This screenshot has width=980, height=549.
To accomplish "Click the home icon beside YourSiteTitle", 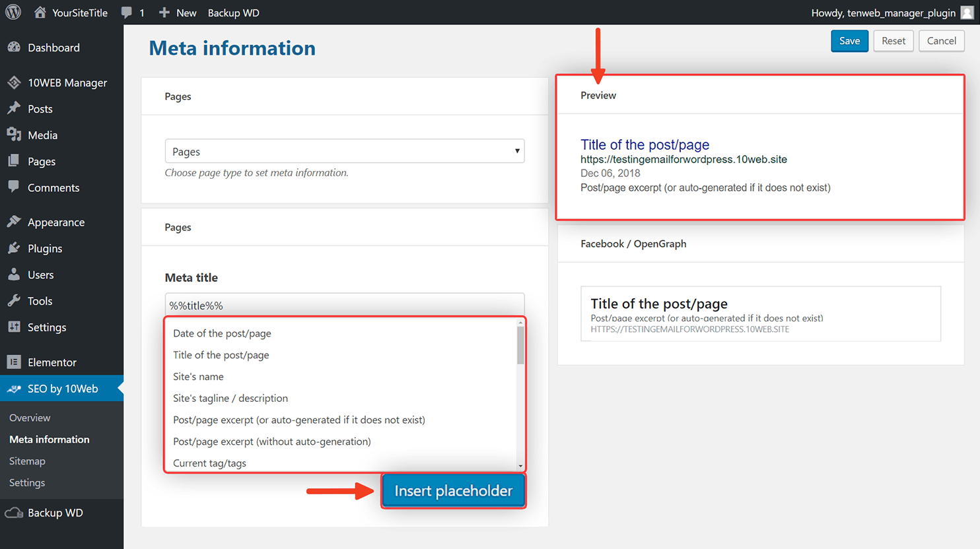I will (x=40, y=12).
